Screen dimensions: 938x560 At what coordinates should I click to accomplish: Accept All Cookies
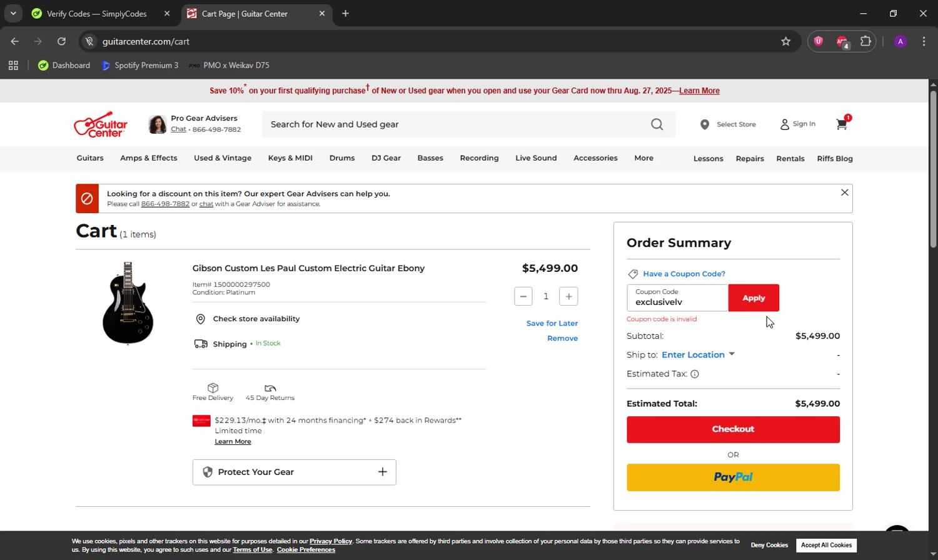827,545
